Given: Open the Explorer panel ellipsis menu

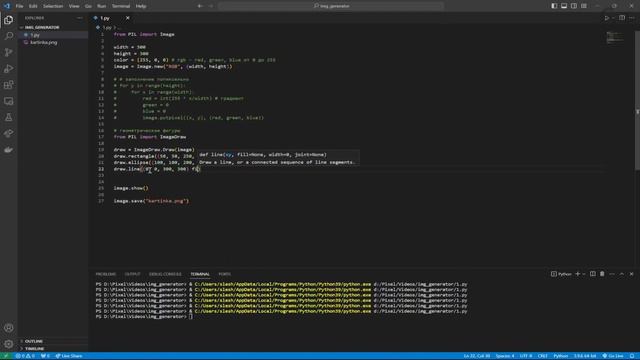Looking at the screenshot, I should [80, 18].
